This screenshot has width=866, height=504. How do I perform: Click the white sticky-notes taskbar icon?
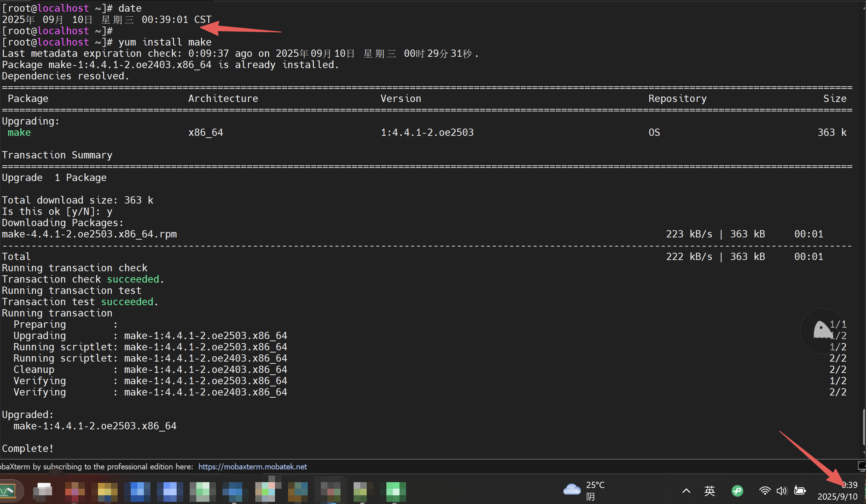[x=42, y=491]
